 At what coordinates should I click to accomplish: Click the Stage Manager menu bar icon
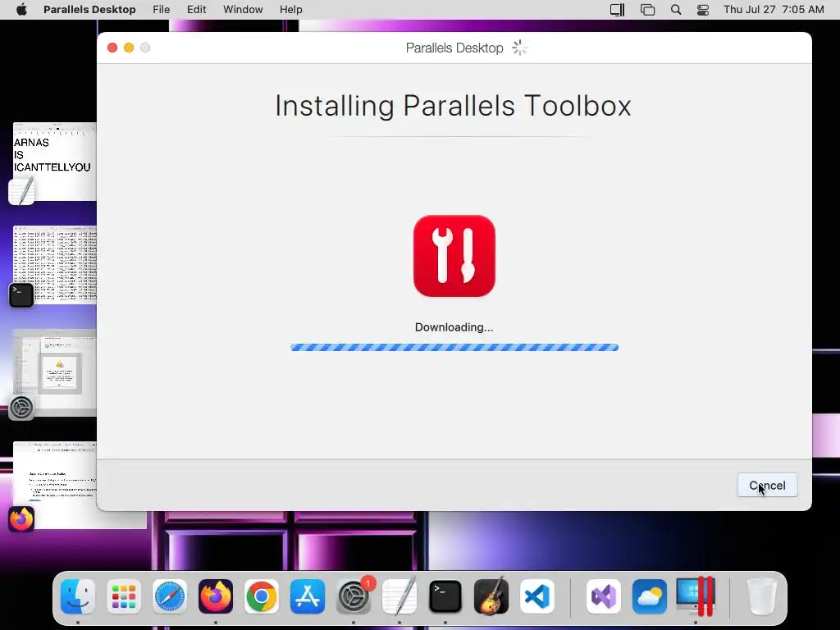(x=647, y=10)
